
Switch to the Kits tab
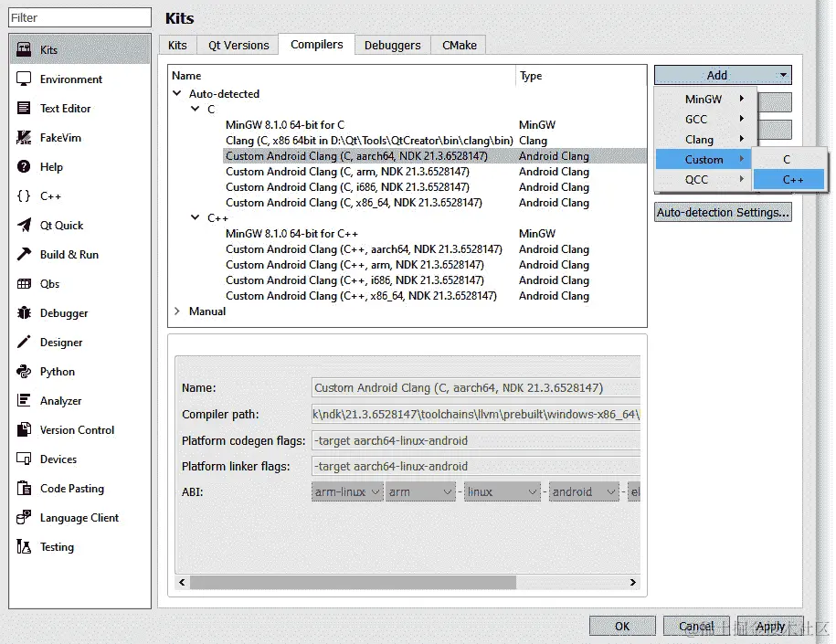(x=177, y=46)
